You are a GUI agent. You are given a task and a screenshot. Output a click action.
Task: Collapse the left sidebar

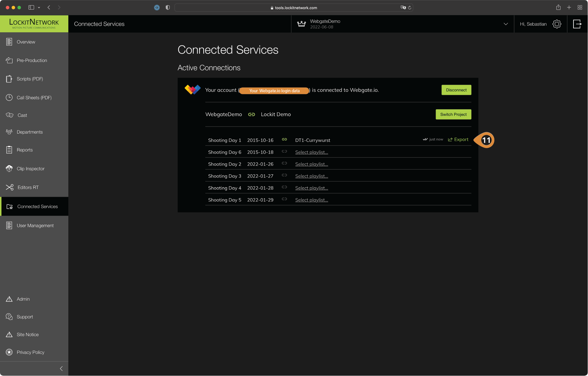pos(61,369)
